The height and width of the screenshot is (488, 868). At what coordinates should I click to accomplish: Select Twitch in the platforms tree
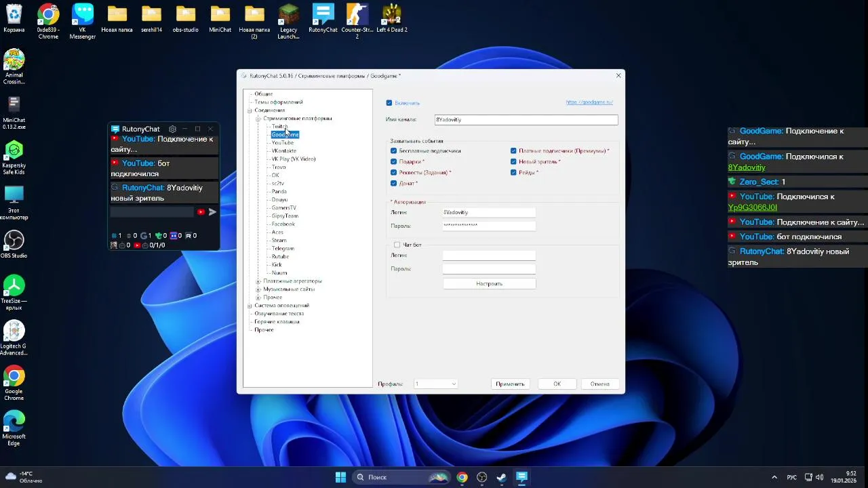[x=279, y=127]
